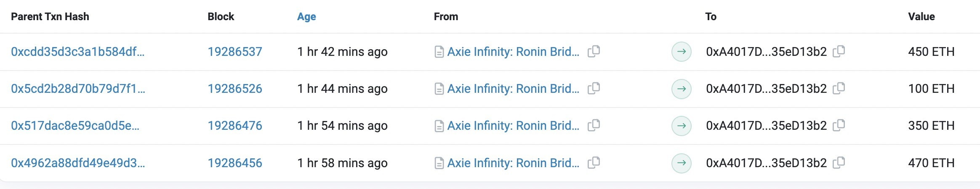Open transaction hash 0xcdd35d3c3a1b584df
This screenshot has width=980, height=189.
pyautogui.click(x=77, y=52)
